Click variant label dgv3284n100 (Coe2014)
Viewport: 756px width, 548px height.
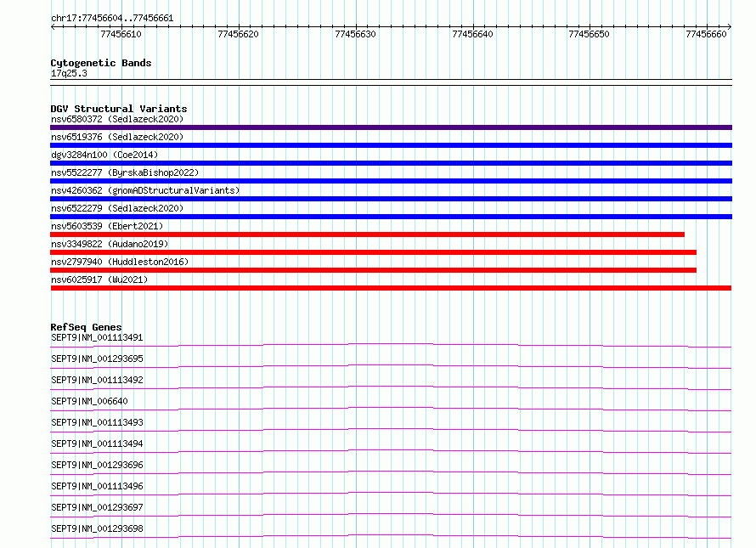coord(104,155)
